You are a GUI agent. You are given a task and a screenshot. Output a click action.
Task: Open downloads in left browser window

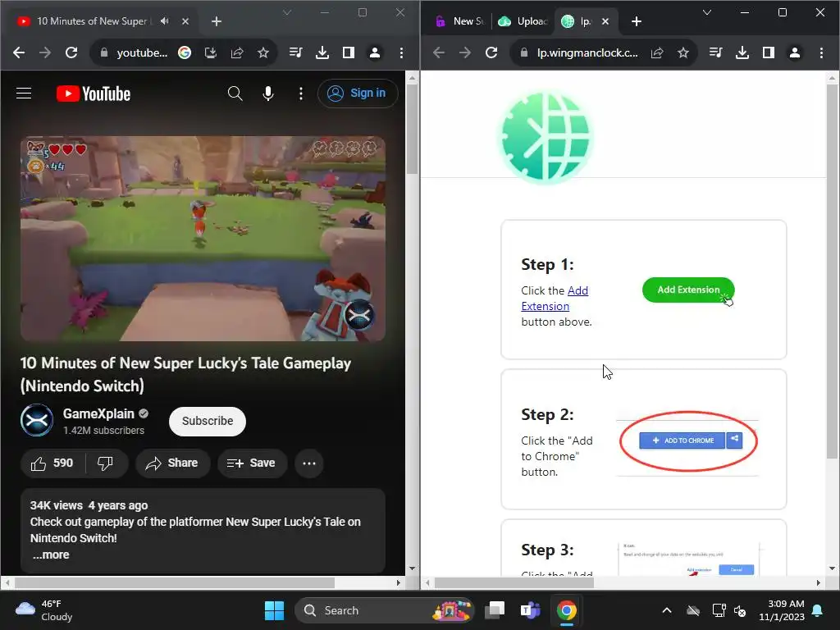322,52
